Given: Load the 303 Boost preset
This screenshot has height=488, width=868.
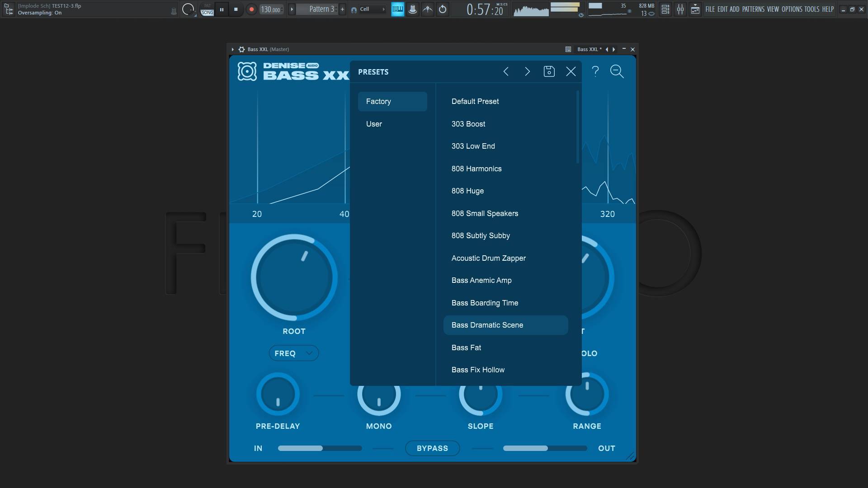Looking at the screenshot, I should (x=505, y=124).
